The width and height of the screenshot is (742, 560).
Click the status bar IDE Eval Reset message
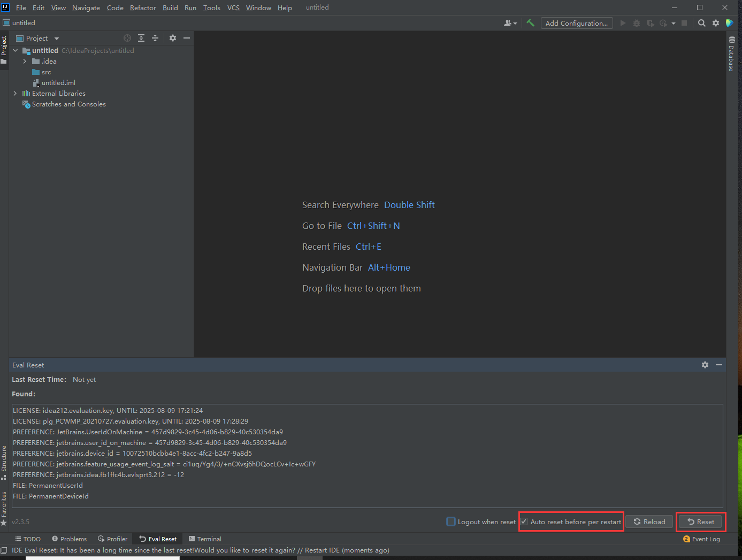201,550
